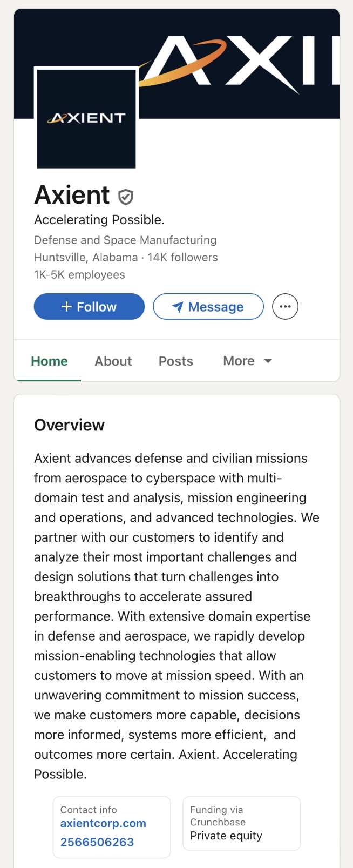
Task: Open the Funding via Crunchbase card
Action: click(241, 823)
